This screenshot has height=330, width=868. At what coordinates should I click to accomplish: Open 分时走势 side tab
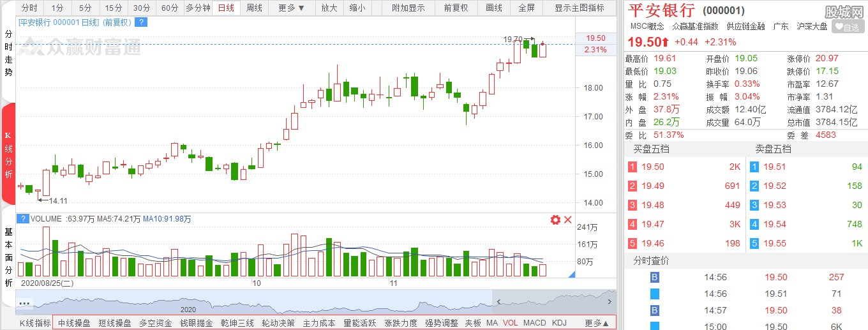pyautogui.click(x=8, y=52)
